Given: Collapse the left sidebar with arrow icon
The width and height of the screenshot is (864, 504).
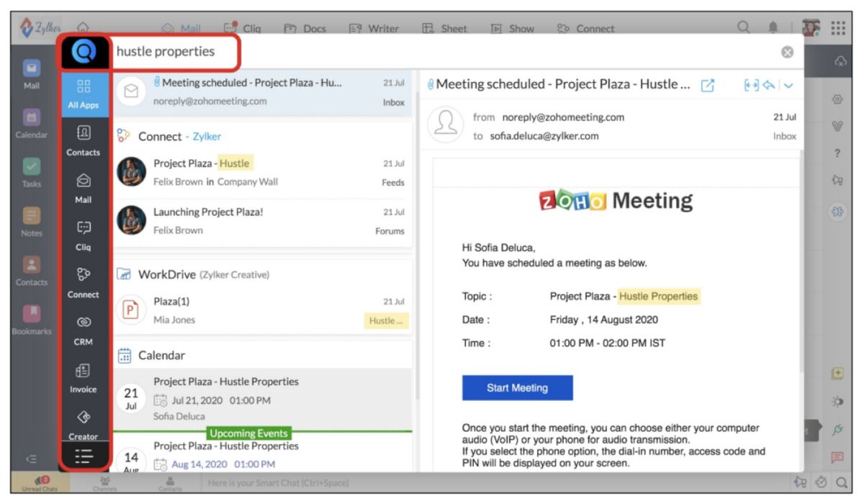Looking at the screenshot, I should pyautogui.click(x=31, y=458).
